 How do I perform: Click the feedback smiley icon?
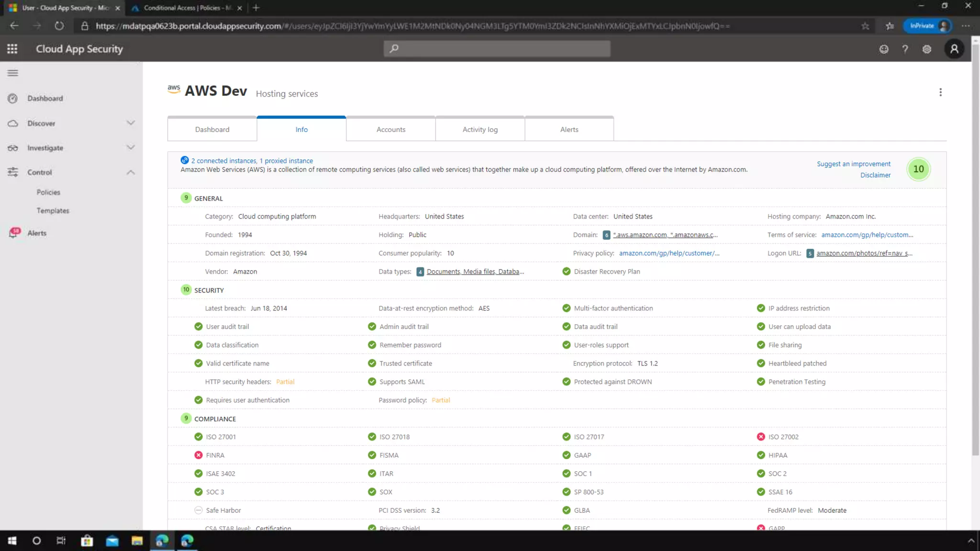[x=884, y=49]
